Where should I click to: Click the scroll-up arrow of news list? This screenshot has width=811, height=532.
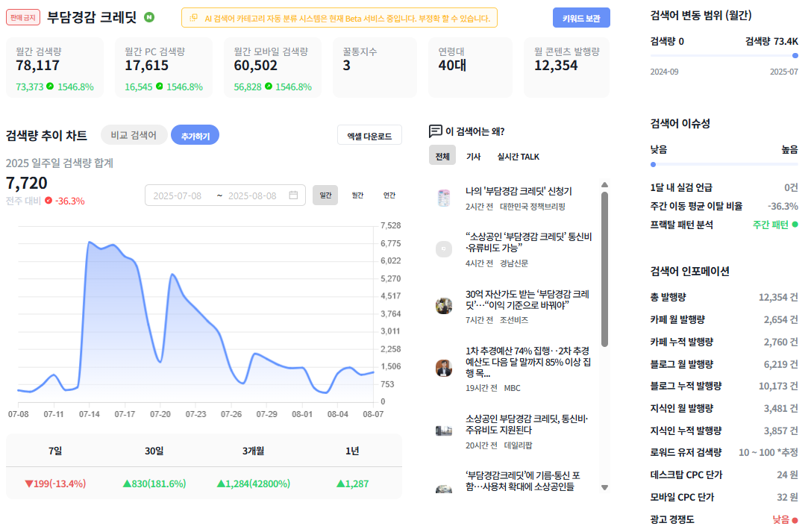(604, 184)
